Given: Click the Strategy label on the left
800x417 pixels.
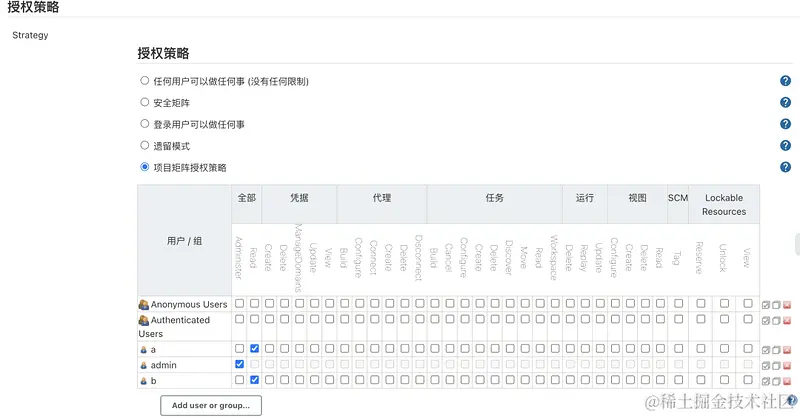Looking at the screenshot, I should tap(30, 35).
